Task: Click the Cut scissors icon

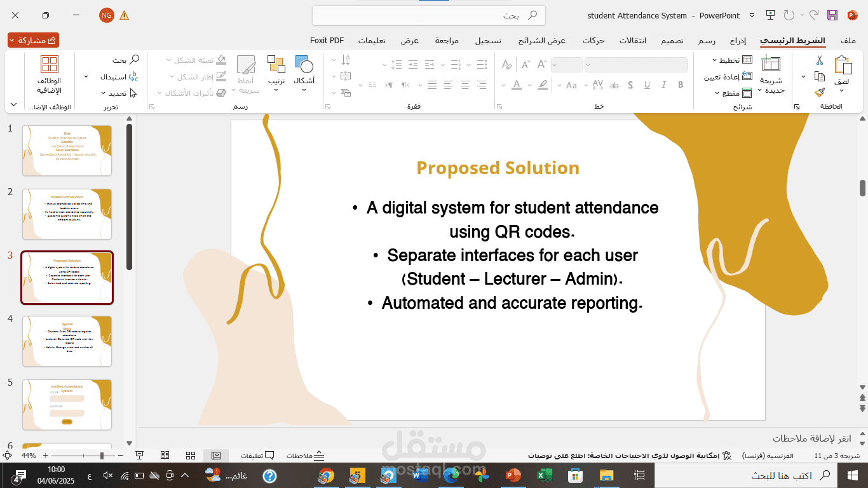Action: (x=820, y=61)
